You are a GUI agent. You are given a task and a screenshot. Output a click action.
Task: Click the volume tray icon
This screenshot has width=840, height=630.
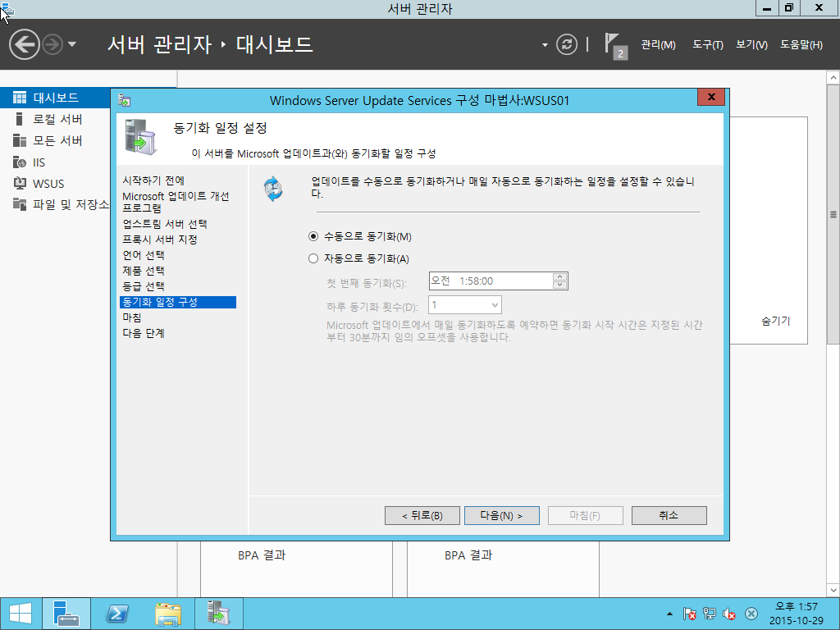click(x=729, y=614)
